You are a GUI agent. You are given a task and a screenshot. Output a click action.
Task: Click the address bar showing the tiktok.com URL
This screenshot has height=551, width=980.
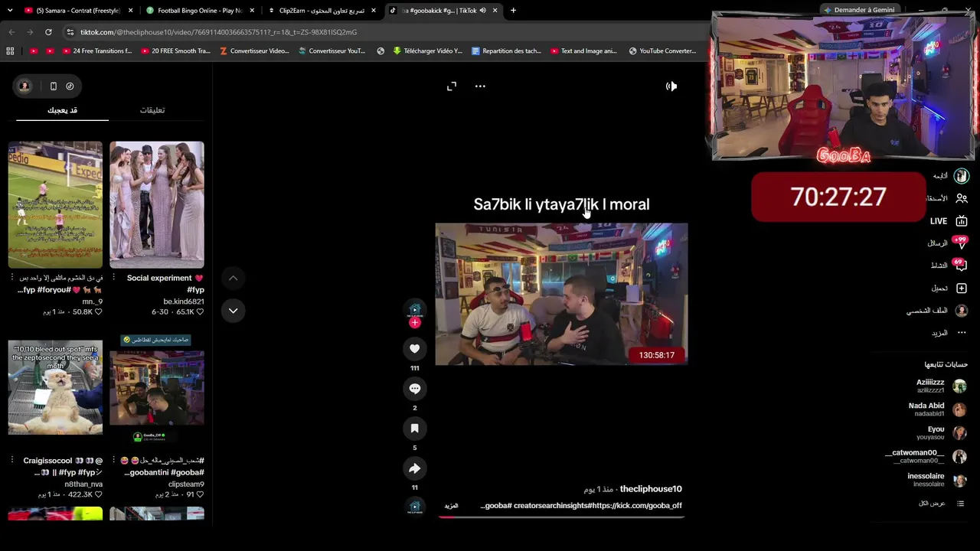(383, 32)
